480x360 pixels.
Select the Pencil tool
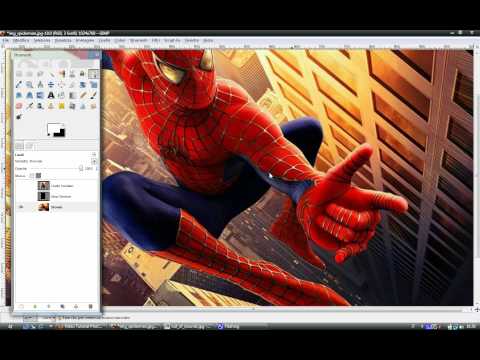pos(83,96)
